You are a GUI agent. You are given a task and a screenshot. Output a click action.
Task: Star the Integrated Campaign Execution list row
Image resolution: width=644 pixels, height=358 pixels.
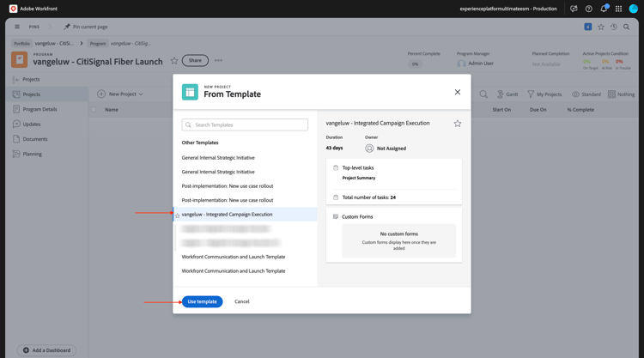point(178,215)
